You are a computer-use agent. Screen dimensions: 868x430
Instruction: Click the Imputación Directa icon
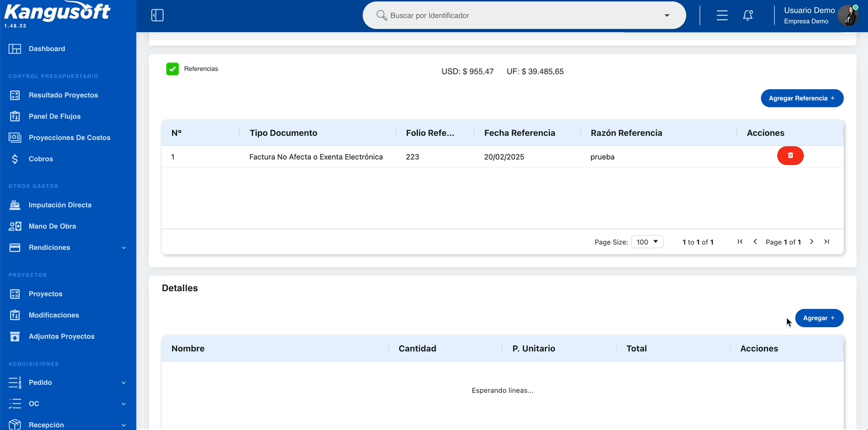(15, 205)
